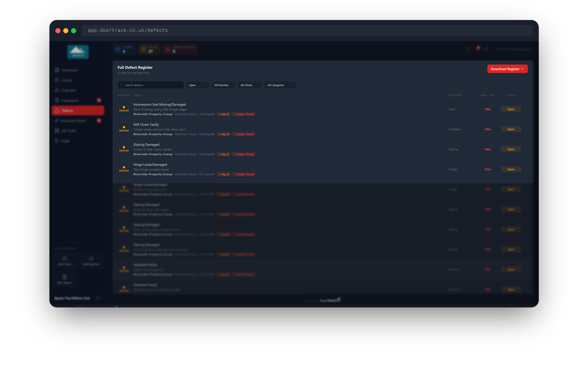Click the Golden Thread tag on Self-Closer Faulty row
Image resolution: width=588 pixels, height=378 pixels.
(x=244, y=134)
